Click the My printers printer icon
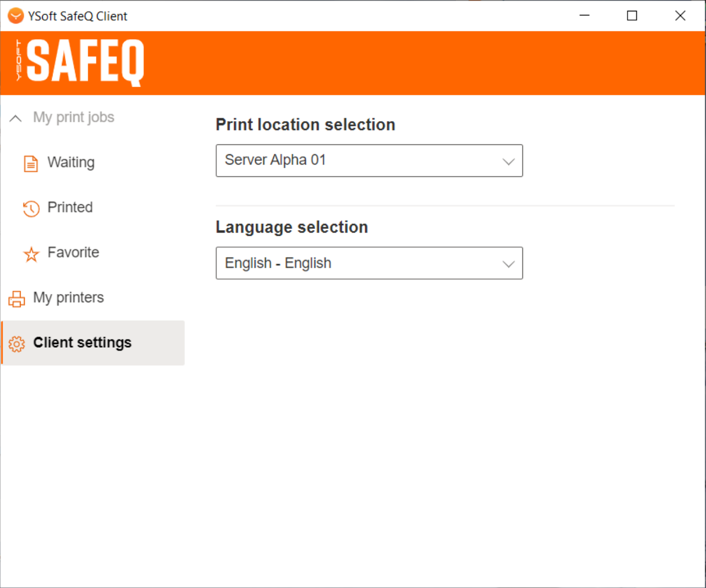 (x=17, y=299)
